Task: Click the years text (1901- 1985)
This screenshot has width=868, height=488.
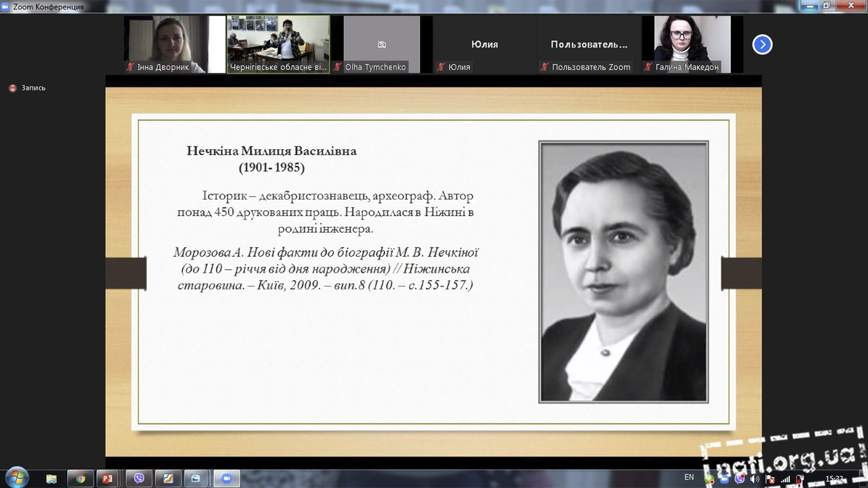Action: (271, 167)
